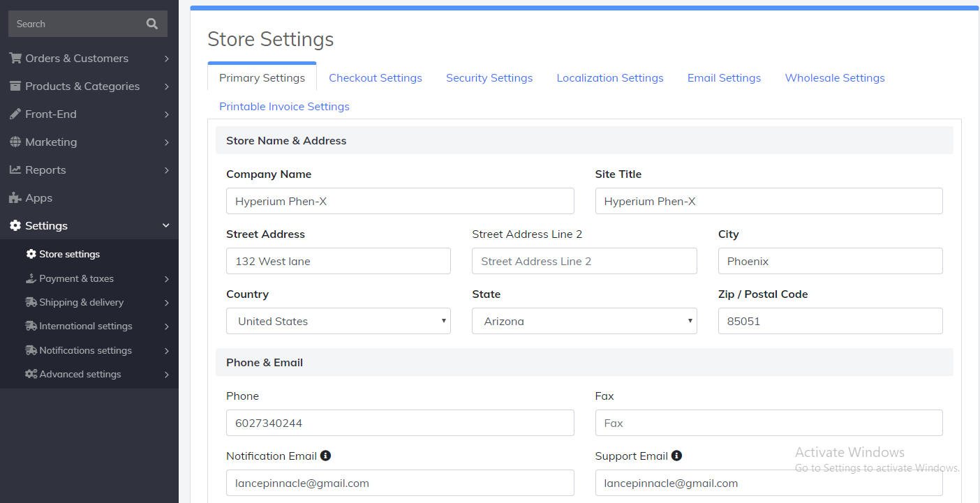This screenshot has height=503, width=980.
Task: Switch to Checkout Settings tab
Action: click(376, 77)
